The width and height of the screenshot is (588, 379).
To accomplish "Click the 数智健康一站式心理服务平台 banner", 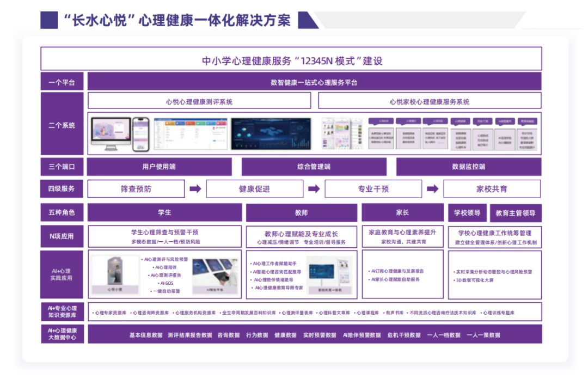I will [314, 82].
